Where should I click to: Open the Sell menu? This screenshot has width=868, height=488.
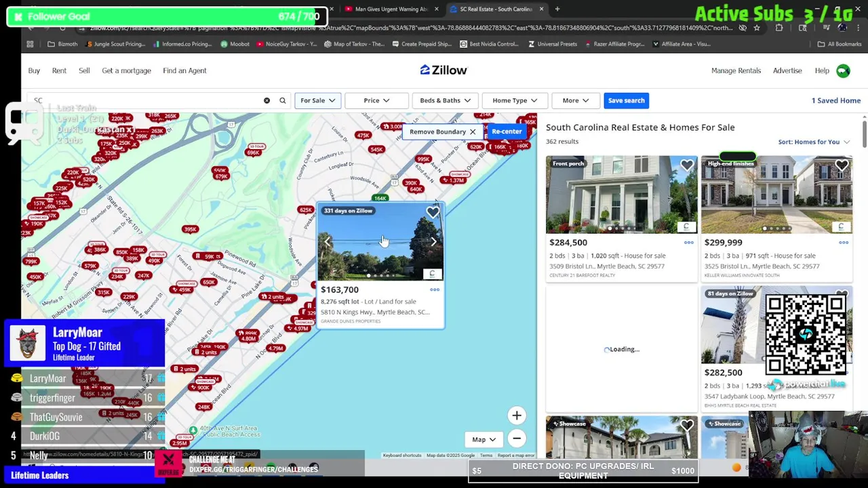[84, 70]
